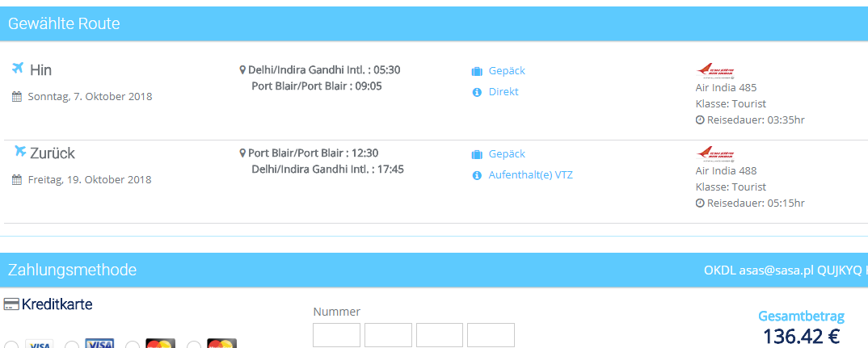The height and width of the screenshot is (348, 868).
Task: Click the Aufenthalt(e) VTZ stopover link
Action: pyautogui.click(x=530, y=175)
